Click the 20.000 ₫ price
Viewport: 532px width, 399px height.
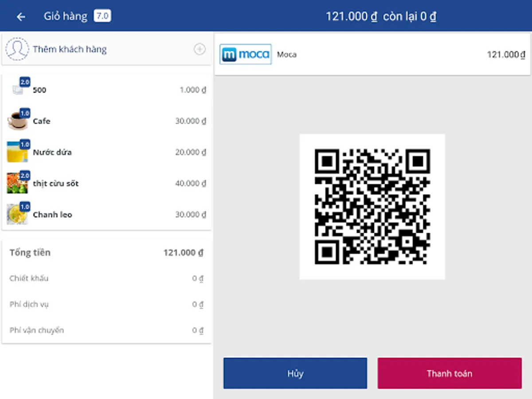[x=191, y=152]
